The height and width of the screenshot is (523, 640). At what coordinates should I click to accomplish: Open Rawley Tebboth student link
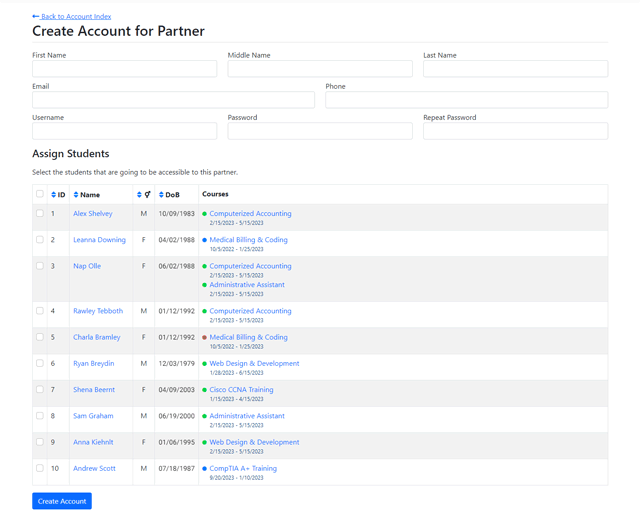click(x=98, y=311)
